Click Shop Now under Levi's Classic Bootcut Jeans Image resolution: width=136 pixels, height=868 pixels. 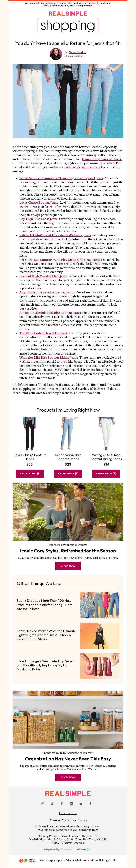30,473
